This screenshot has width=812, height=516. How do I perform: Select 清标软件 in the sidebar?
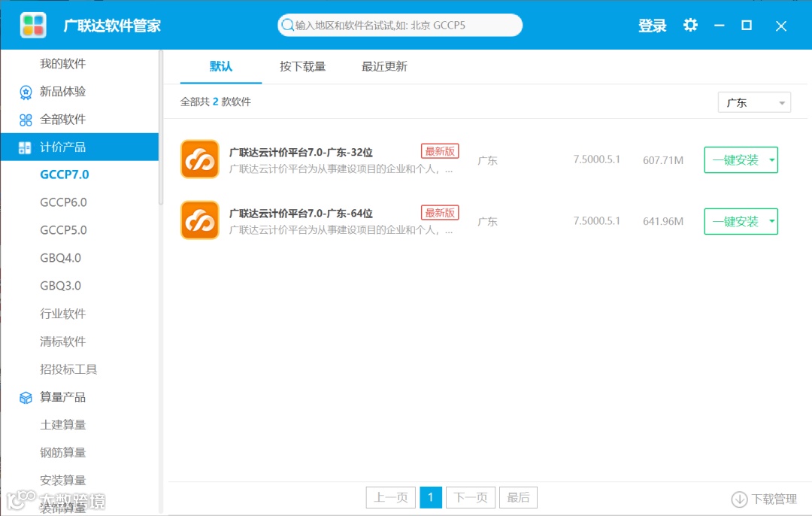click(62, 341)
